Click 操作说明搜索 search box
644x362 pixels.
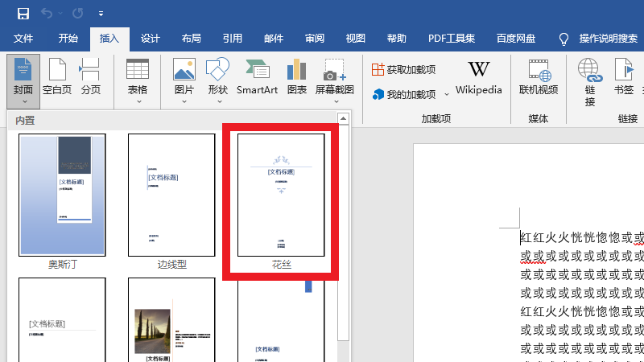click(608, 38)
